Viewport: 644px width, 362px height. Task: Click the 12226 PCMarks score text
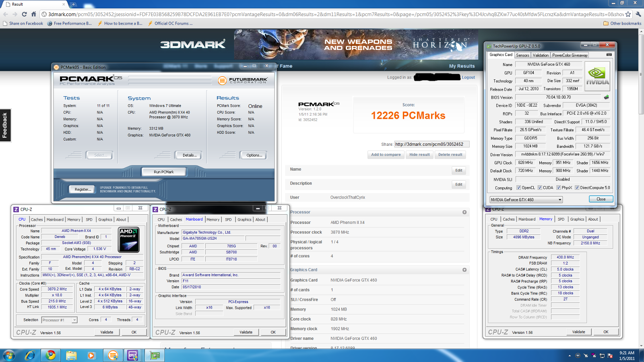408,116
